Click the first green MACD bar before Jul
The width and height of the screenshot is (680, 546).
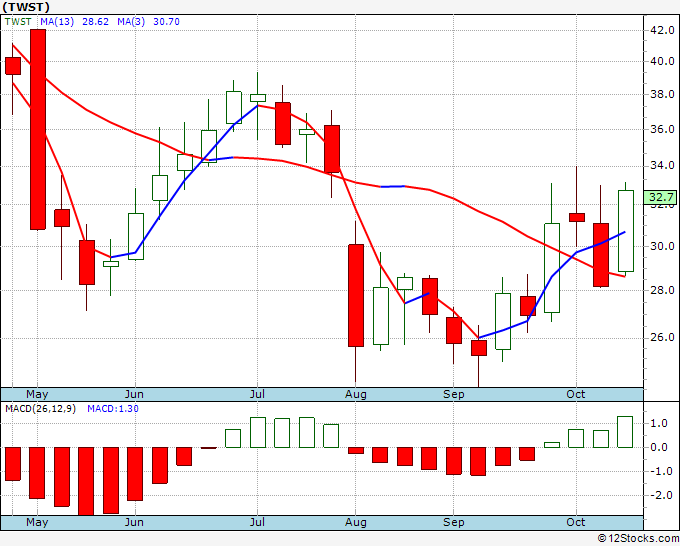tap(233, 438)
